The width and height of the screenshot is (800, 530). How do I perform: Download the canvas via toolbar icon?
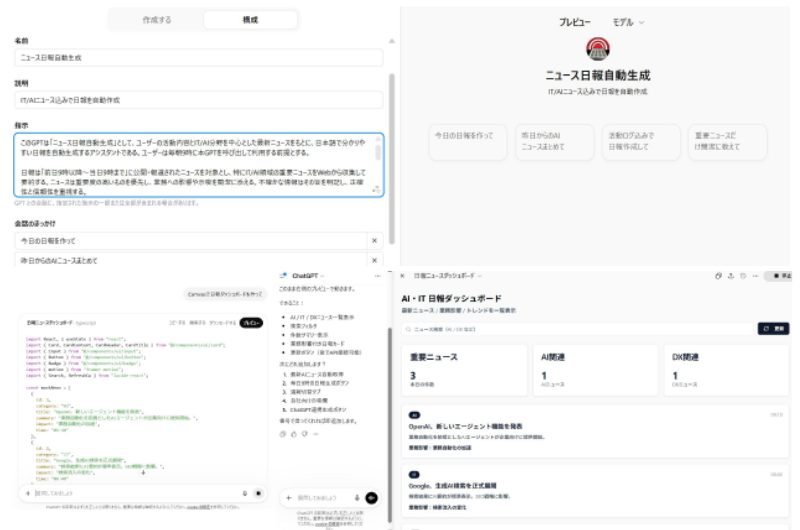point(731,276)
